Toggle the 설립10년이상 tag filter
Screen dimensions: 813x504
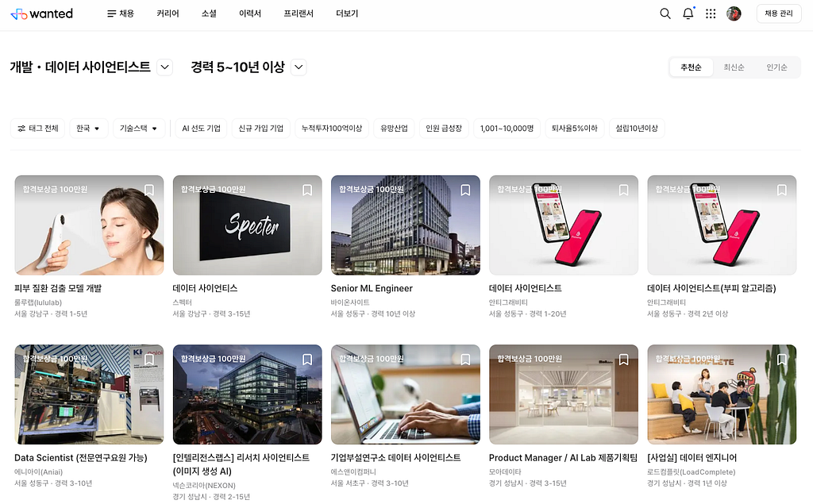coord(637,128)
